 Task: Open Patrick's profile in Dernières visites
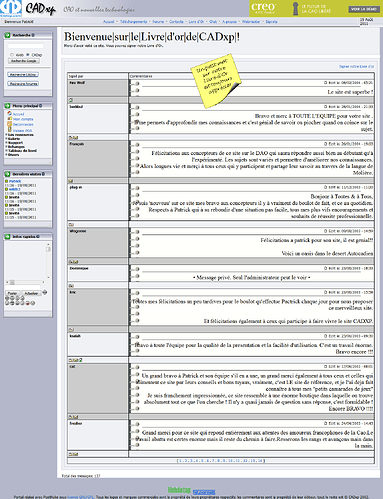coord(15,181)
